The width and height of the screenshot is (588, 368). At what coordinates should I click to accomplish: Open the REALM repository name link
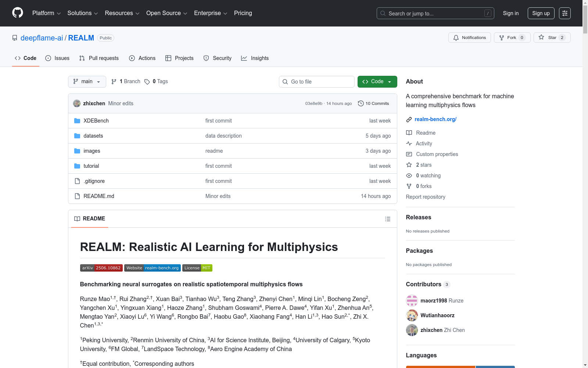81,38
